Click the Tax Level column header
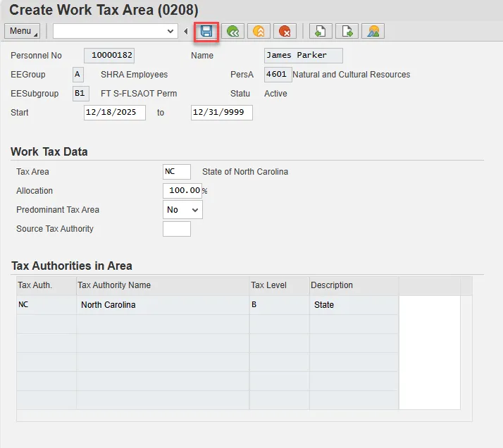Image resolution: width=503 pixels, height=448 pixels. [279, 285]
